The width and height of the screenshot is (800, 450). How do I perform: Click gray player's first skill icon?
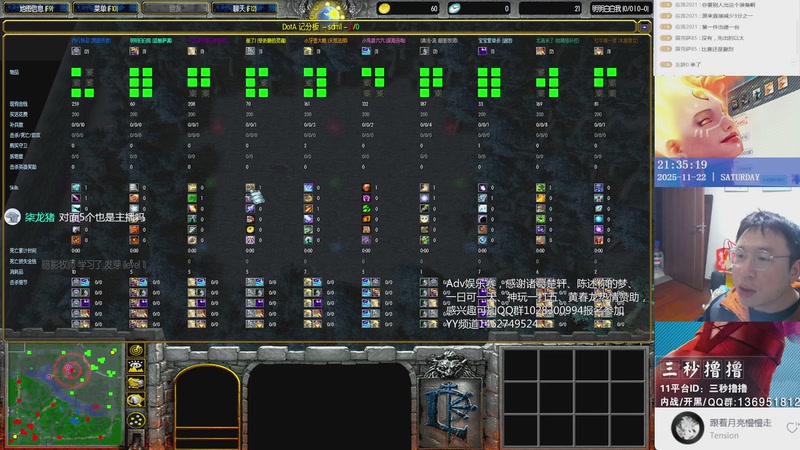pos(424,187)
